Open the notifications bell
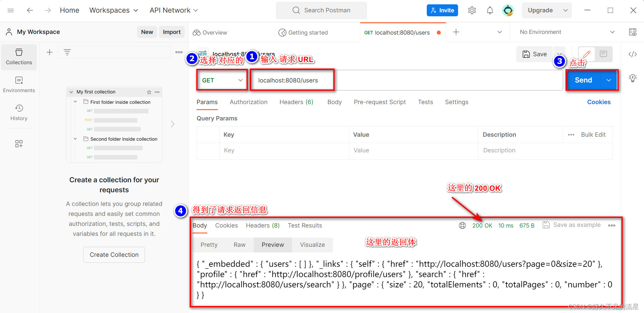 click(x=490, y=10)
